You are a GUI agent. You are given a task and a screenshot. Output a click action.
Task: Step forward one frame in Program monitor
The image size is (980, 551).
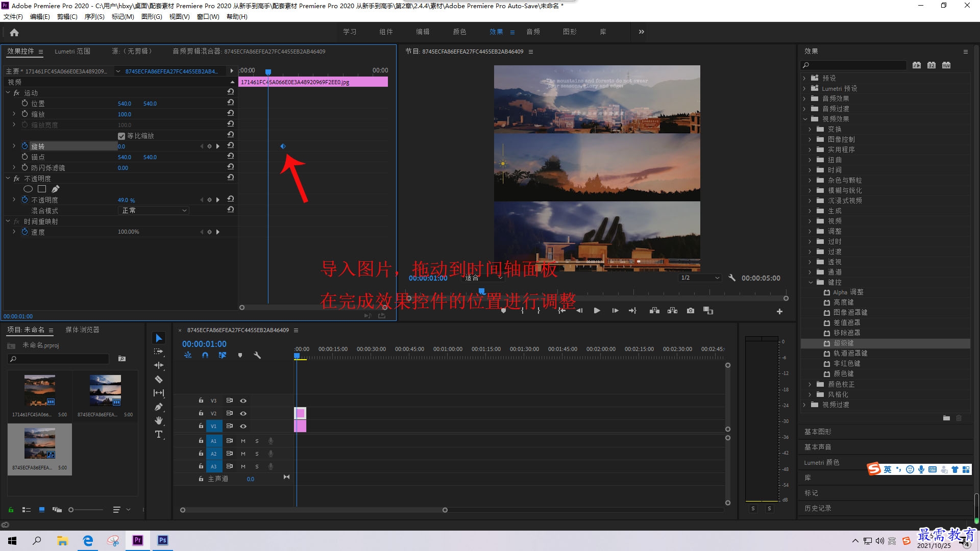(615, 311)
